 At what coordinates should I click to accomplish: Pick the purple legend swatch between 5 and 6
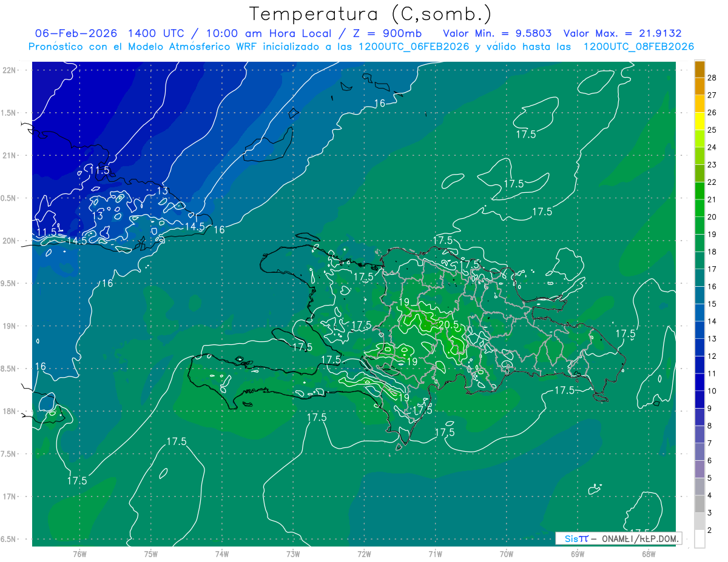[x=699, y=469]
